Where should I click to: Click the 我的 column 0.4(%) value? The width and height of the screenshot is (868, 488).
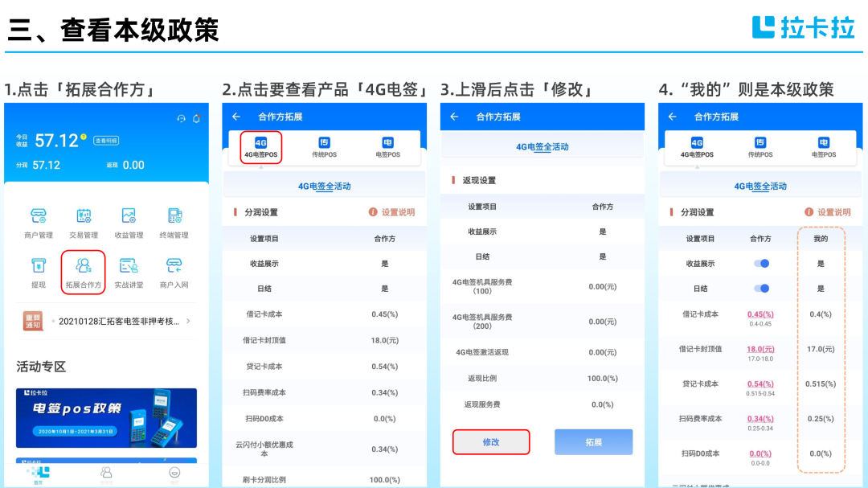[821, 314]
